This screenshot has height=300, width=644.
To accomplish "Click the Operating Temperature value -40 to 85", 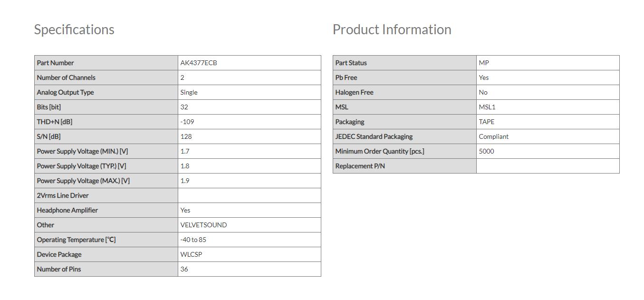I will (x=193, y=240).
